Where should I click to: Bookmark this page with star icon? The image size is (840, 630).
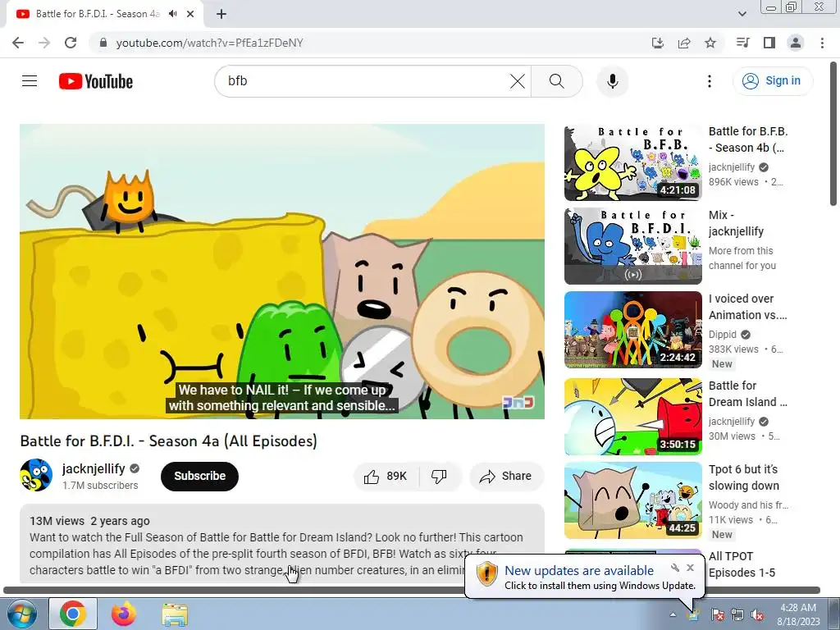pyautogui.click(x=710, y=43)
